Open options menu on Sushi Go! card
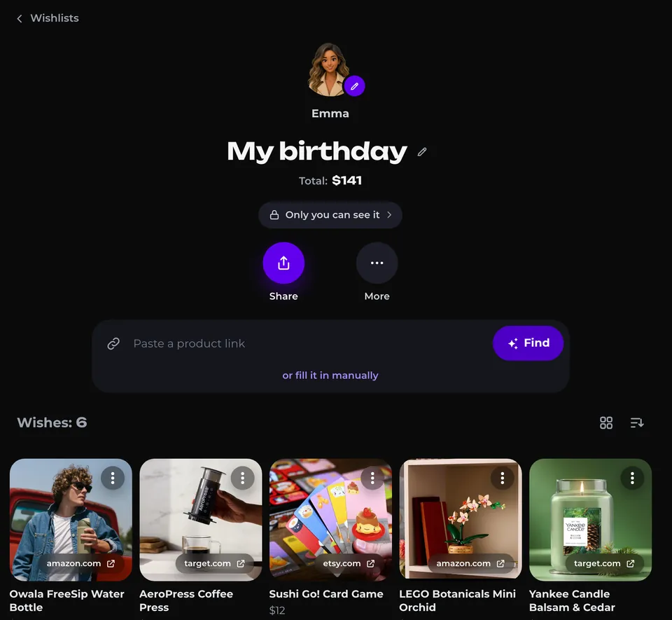Screen dimensions: 672x620 (372, 478)
